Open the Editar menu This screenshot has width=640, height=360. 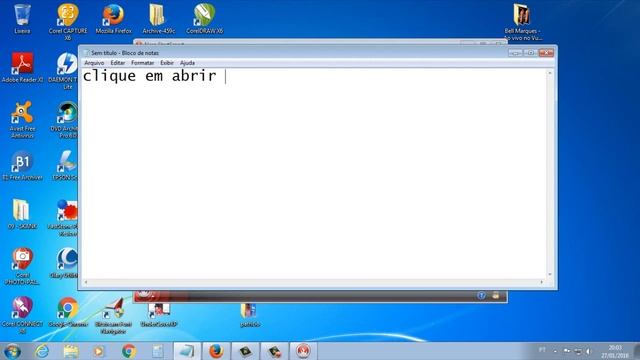coord(118,63)
